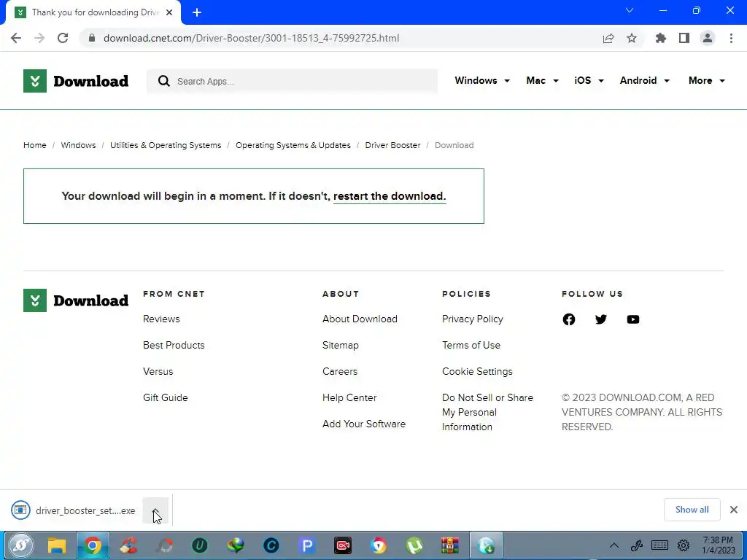
Task: Visit the Twitter page icon
Action: coord(601,319)
